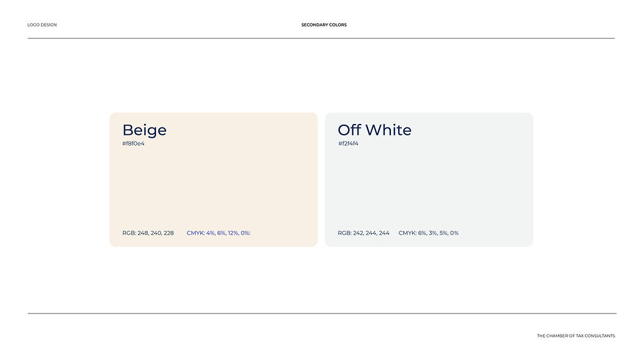Select the #f2f4f4 hex code

pyautogui.click(x=348, y=144)
